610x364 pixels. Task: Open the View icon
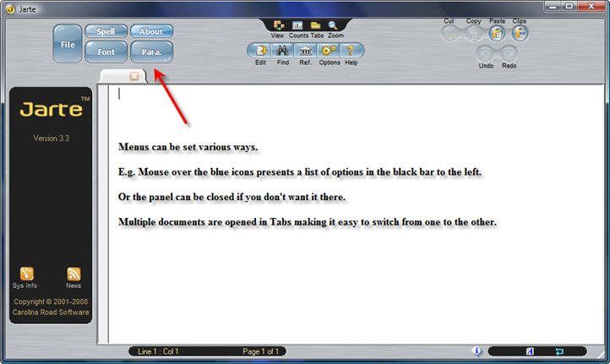pos(278,25)
